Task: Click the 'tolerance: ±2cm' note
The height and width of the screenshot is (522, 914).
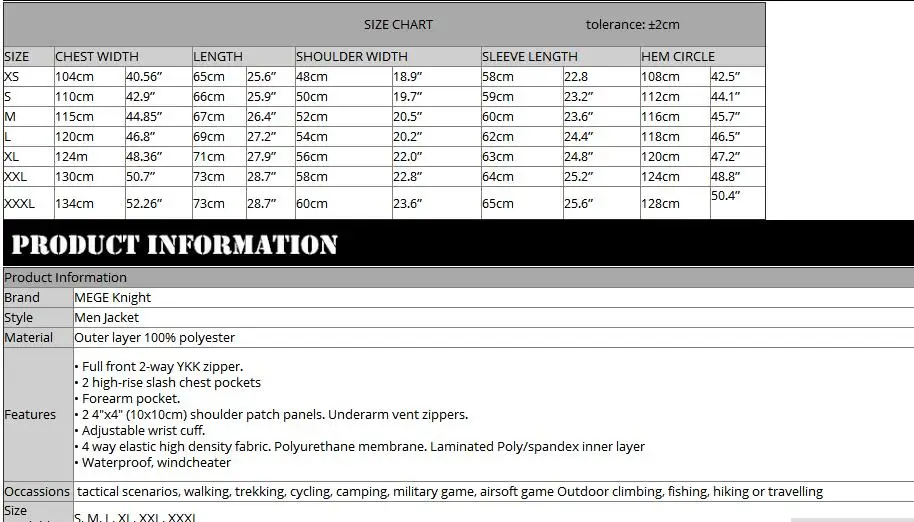Action: tap(632, 24)
